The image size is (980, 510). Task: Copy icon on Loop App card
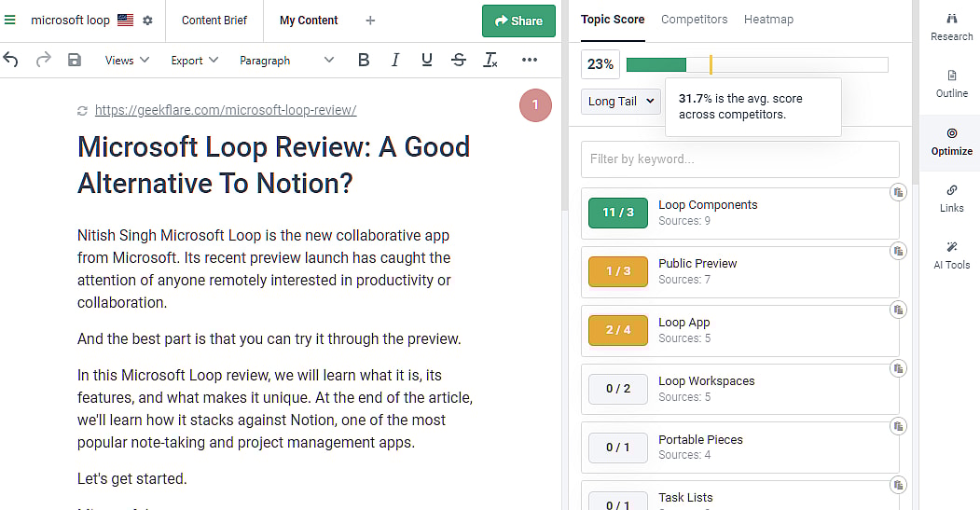click(898, 310)
